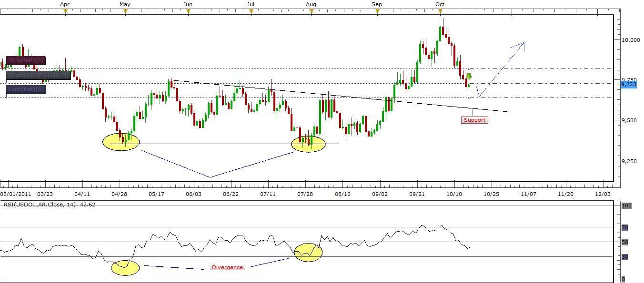Click the Divergence annotation label

click(228, 267)
